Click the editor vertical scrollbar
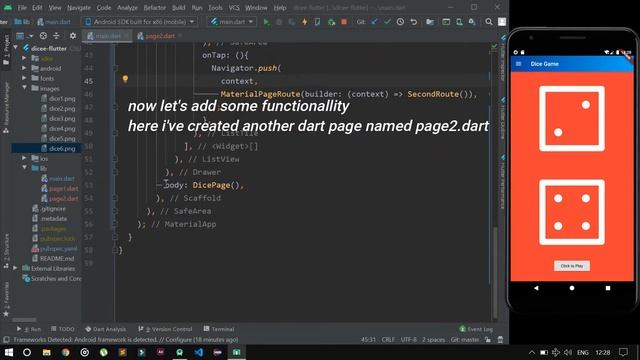 [495, 273]
